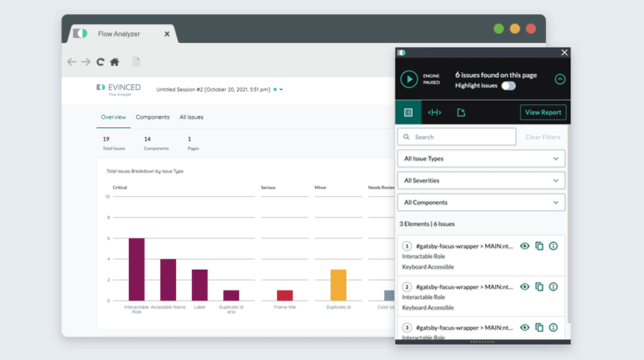Expand the All Components dropdown
Viewport: 644px width, 360px height.
(x=481, y=203)
